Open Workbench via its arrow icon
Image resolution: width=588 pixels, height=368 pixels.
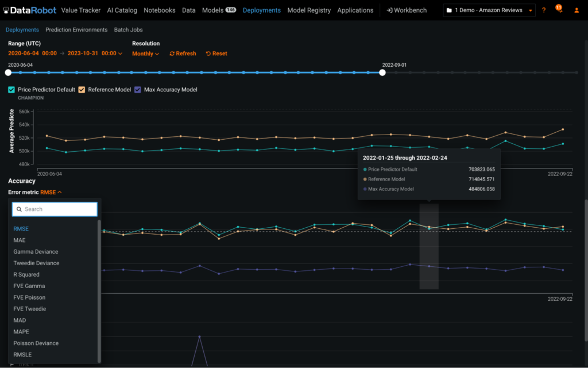pyautogui.click(x=389, y=10)
